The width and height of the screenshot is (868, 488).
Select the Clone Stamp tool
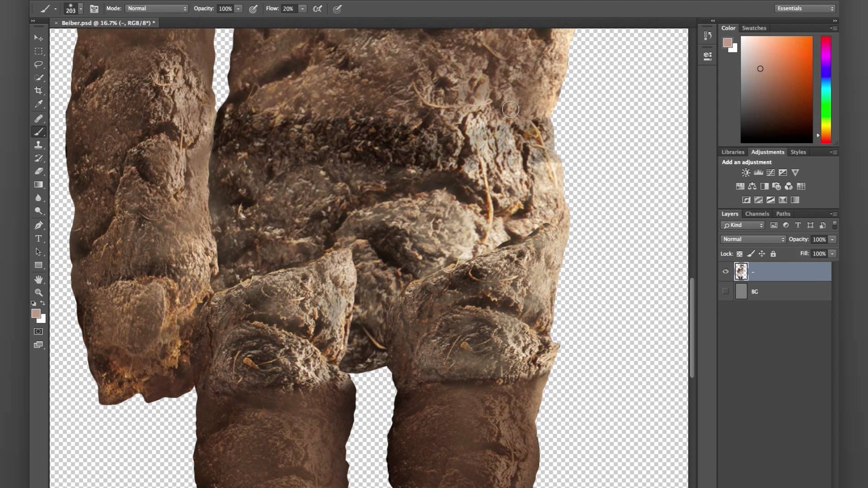point(38,145)
